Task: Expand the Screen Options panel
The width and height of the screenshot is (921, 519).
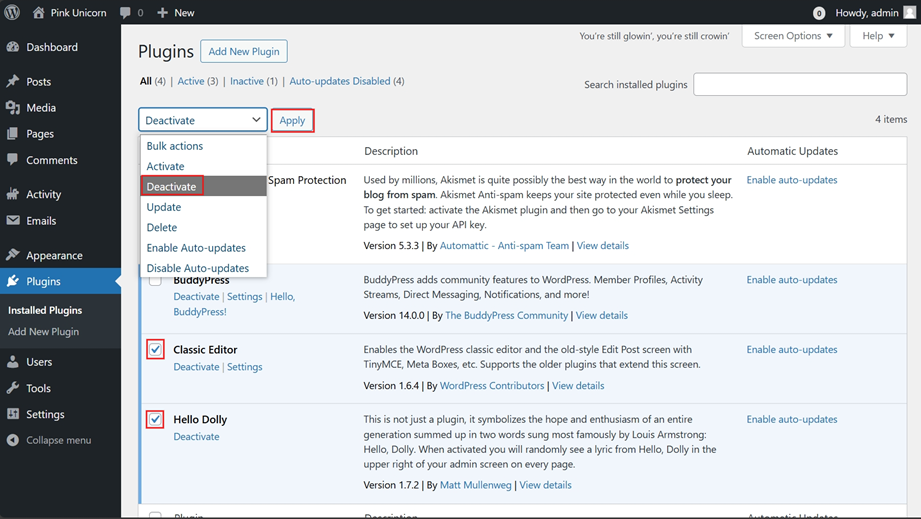Action: (793, 36)
